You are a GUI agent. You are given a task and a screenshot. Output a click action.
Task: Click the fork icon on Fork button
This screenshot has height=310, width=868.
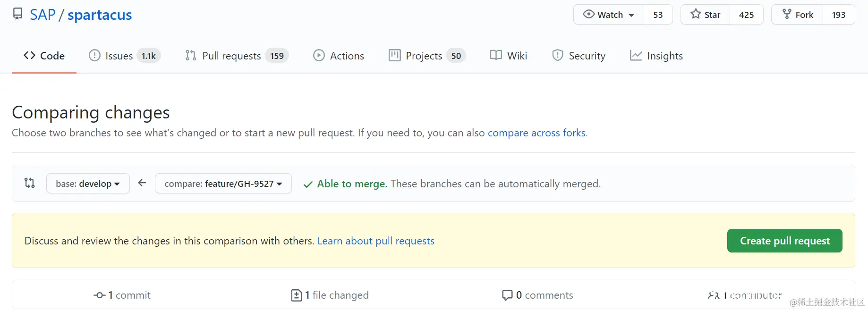tap(787, 14)
